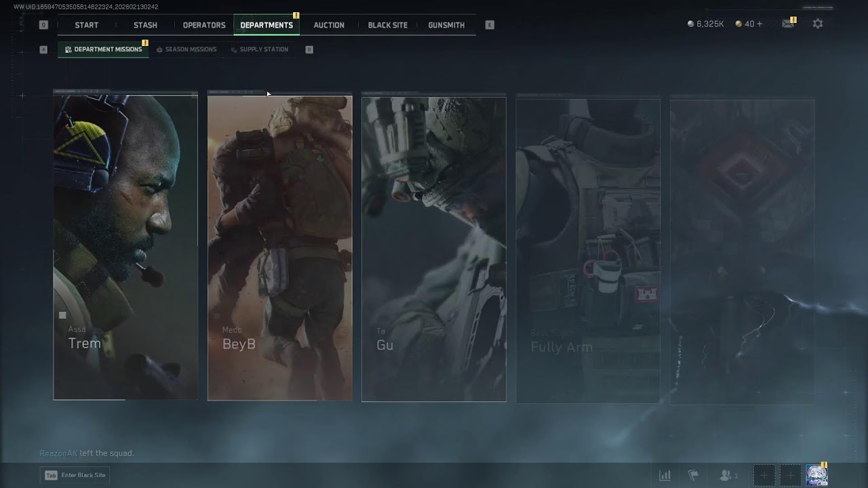Open the mail inbox envelope icon
The width and height of the screenshot is (868, 488).
point(787,24)
